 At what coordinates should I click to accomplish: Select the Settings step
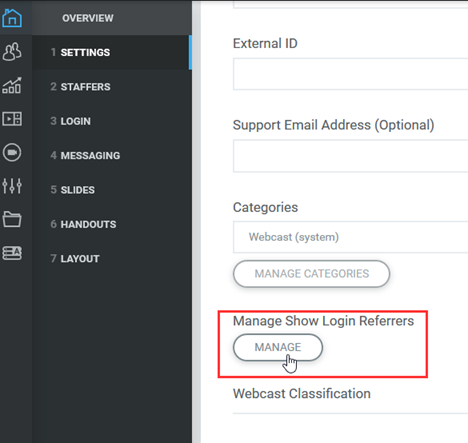pyautogui.click(x=112, y=52)
